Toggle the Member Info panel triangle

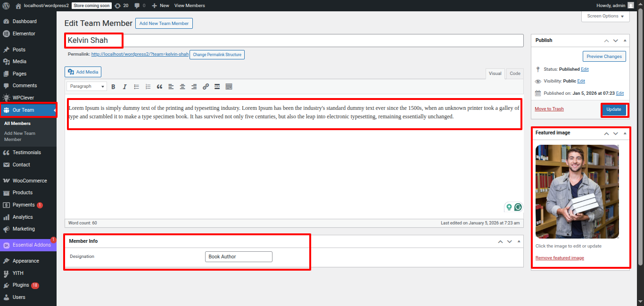(519, 241)
